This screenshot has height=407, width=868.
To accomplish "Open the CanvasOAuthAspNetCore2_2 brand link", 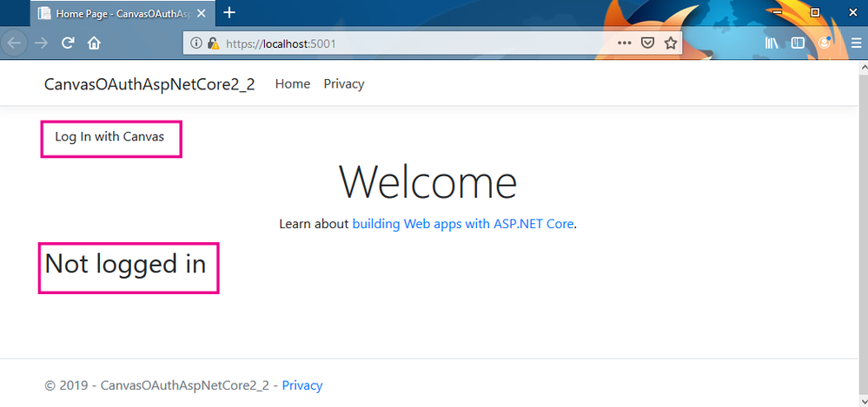I will point(149,84).
